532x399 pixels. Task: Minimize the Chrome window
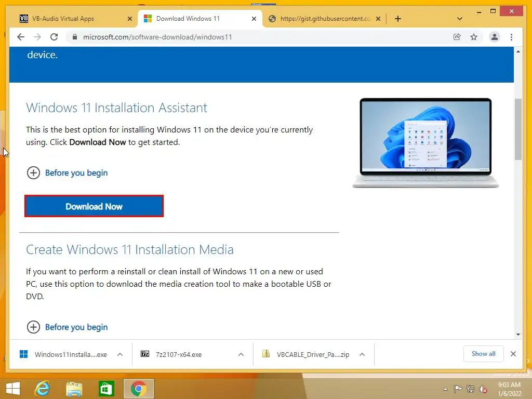click(478, 11)
